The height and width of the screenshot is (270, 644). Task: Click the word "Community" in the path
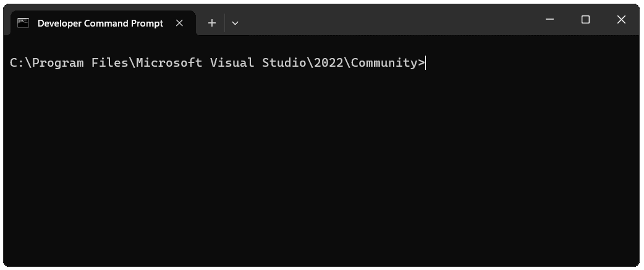click(384, 62)
